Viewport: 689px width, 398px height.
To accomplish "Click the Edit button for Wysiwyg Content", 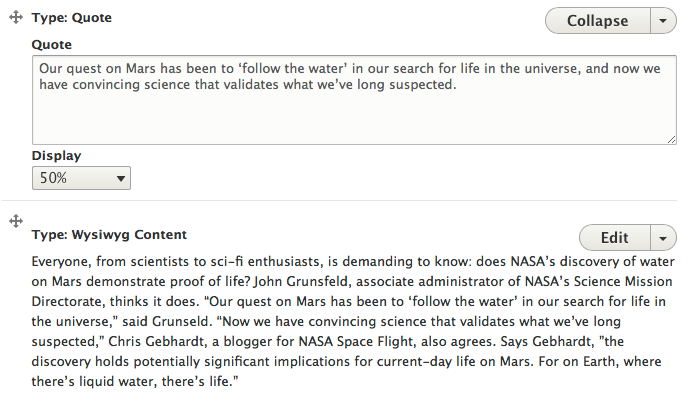I will click(615, 238).
